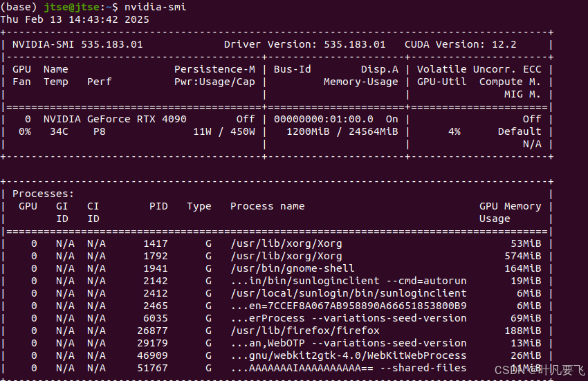Click the /usr/local/sunlogin/bin/sunloginclient process name
Image resolution: width=588 pixels, height=381 pixels.
pos(349,293)
